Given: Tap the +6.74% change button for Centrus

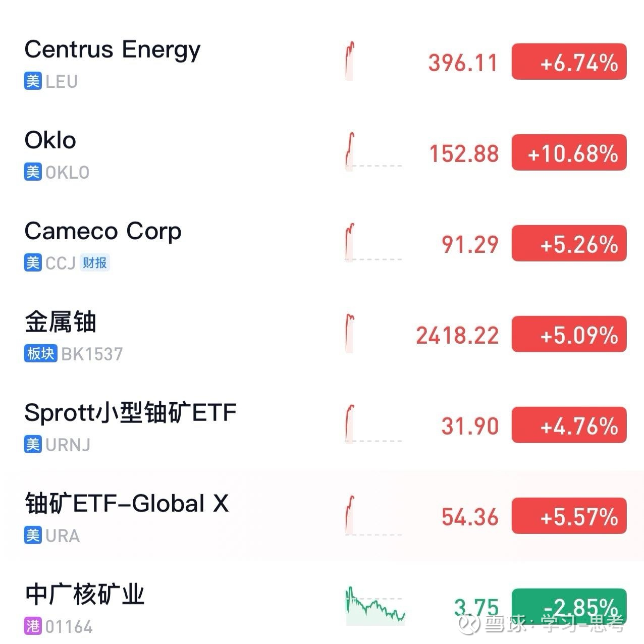Looking at the screenshot, I should 569,62.
